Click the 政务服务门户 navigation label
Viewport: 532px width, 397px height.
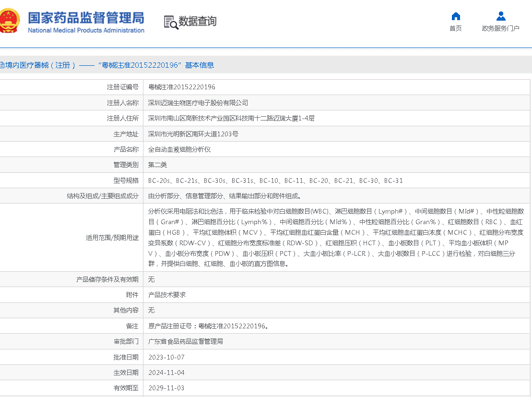[500, 28]
